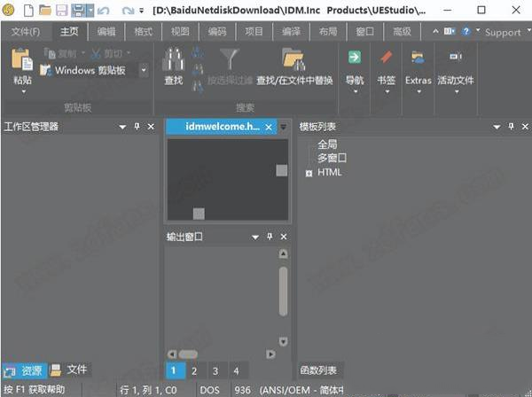Click the Navigate (导航) arrow icon
Screen dimensions: 532x397
pyautogui.click(x=354, y=58)
